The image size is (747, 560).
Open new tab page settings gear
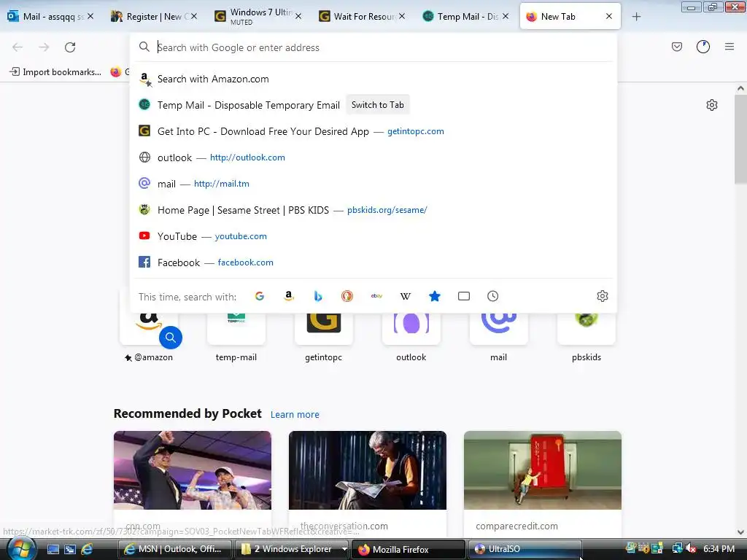tap(712, 105)
